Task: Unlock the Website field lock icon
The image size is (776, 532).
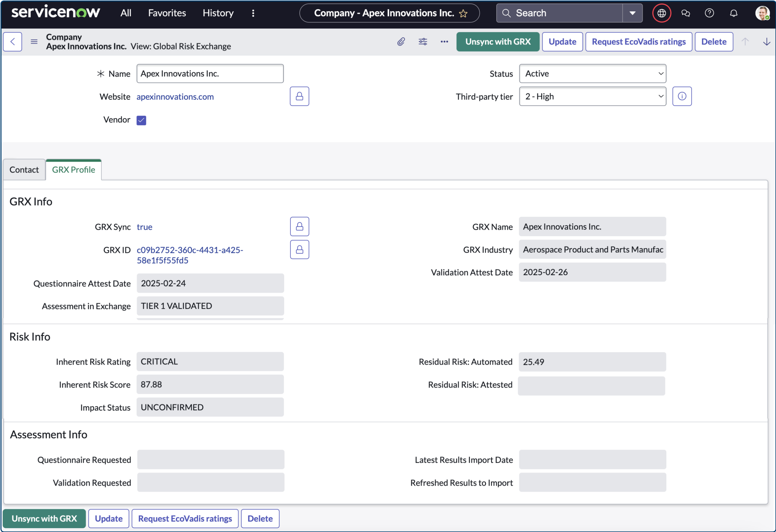Action: point(299,97)
